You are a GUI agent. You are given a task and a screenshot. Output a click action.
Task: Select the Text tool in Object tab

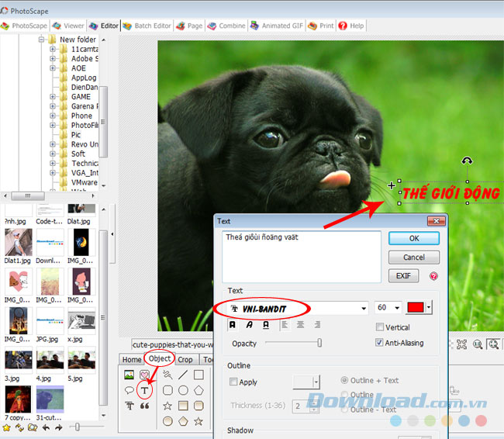(x=144, y=390)
